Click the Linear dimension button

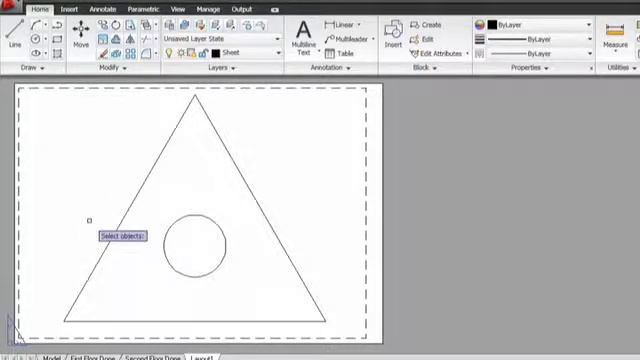point(340,25)
